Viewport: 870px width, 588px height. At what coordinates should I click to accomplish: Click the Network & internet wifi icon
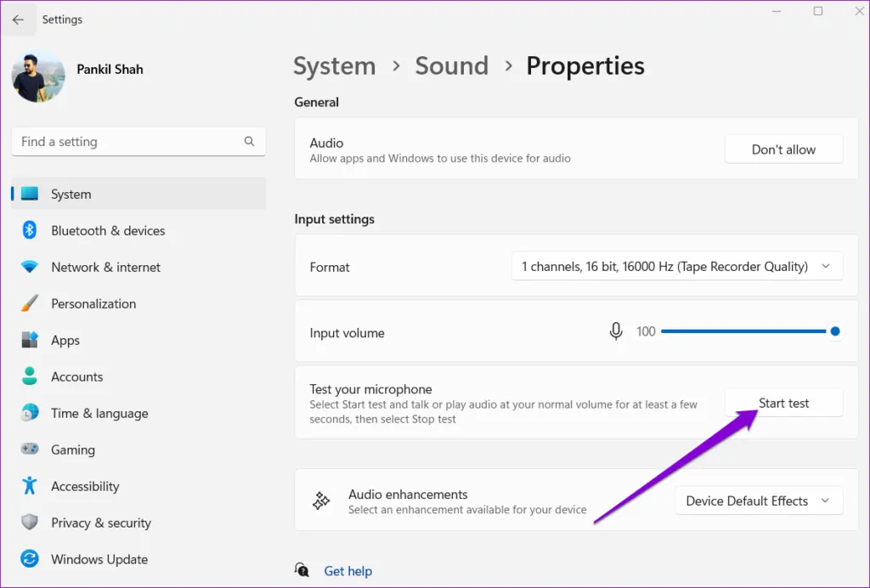(30, 267)
